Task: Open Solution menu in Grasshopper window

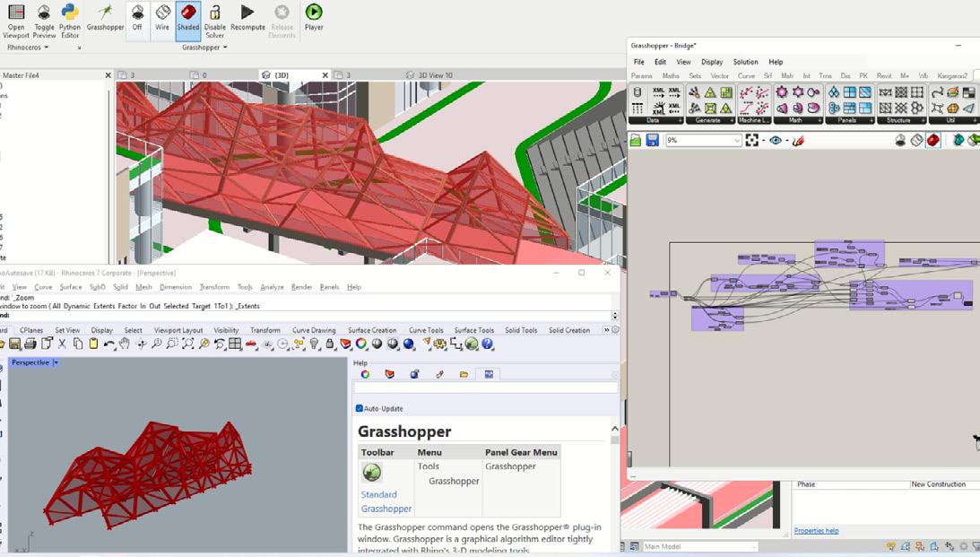Action: pos(745,62)
